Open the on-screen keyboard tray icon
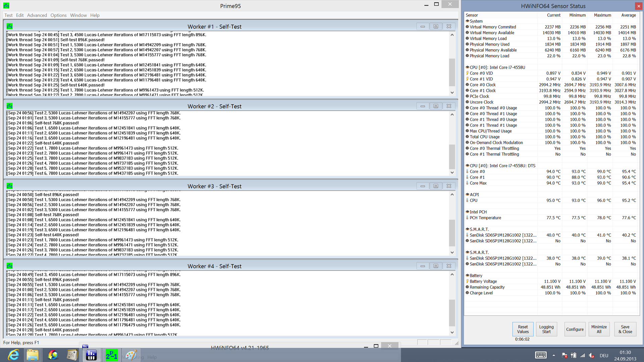Image resolution: width=644 pixels, height=362 pixels. [540, 355]
